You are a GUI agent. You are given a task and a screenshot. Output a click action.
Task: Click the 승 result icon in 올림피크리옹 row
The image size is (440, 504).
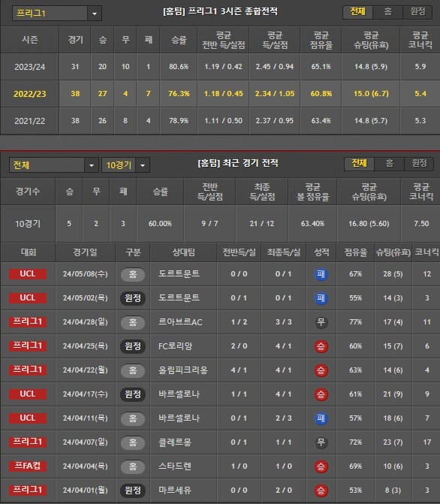[321, 370]
